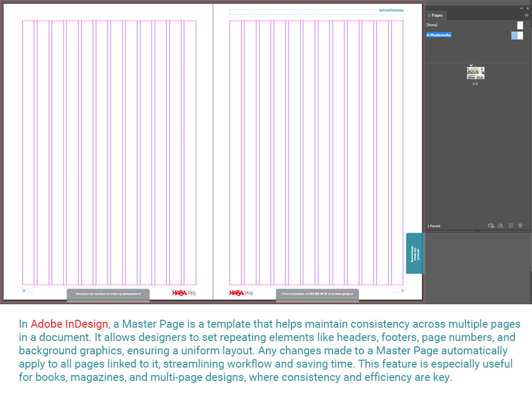The height and width of the screenshot is (399, 532).
Task: Select the gray footer banner on the left page
Action: [108, 294]
